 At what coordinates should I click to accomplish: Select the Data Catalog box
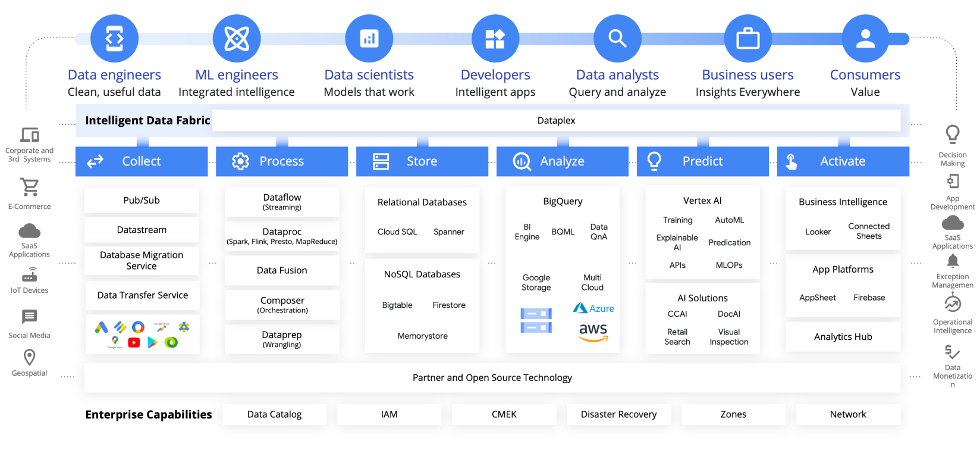[275, 415]
